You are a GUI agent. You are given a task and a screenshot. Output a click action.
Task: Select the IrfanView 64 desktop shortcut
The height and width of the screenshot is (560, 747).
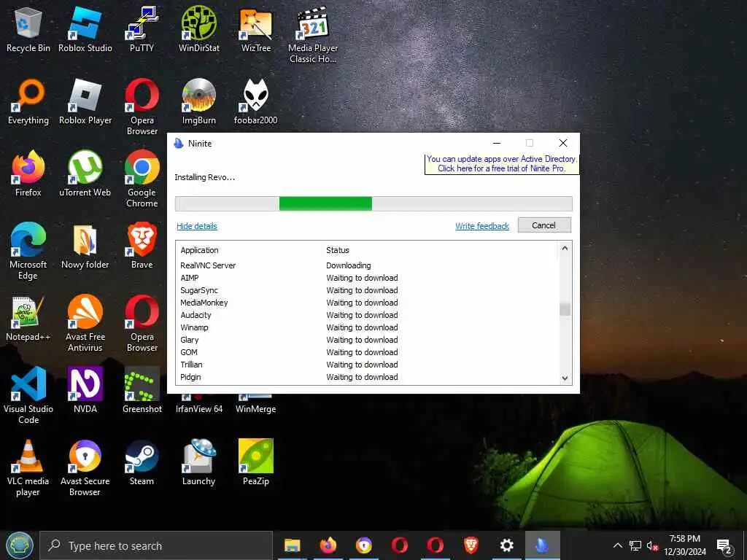[x=198, y=404]
